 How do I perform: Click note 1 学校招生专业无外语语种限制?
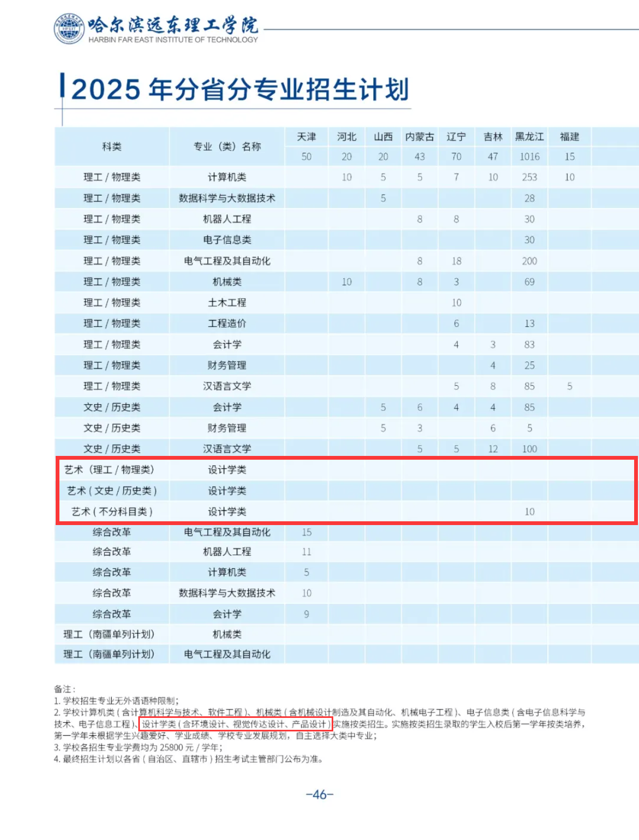tap(116, 701)
